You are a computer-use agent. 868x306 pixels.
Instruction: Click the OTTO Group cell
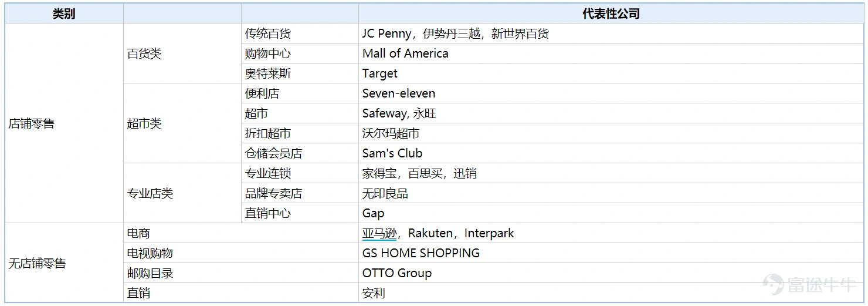[611, 273]
